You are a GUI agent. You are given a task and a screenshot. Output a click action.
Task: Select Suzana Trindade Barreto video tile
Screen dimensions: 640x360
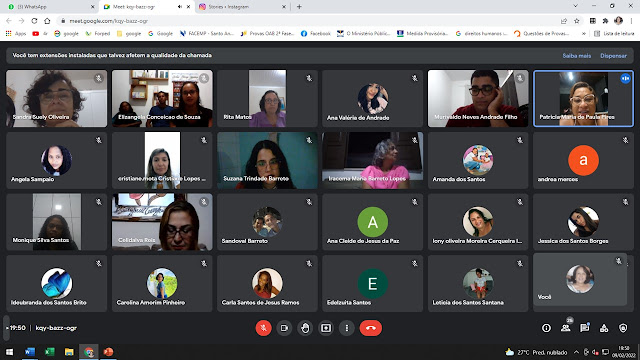(267, 160)
